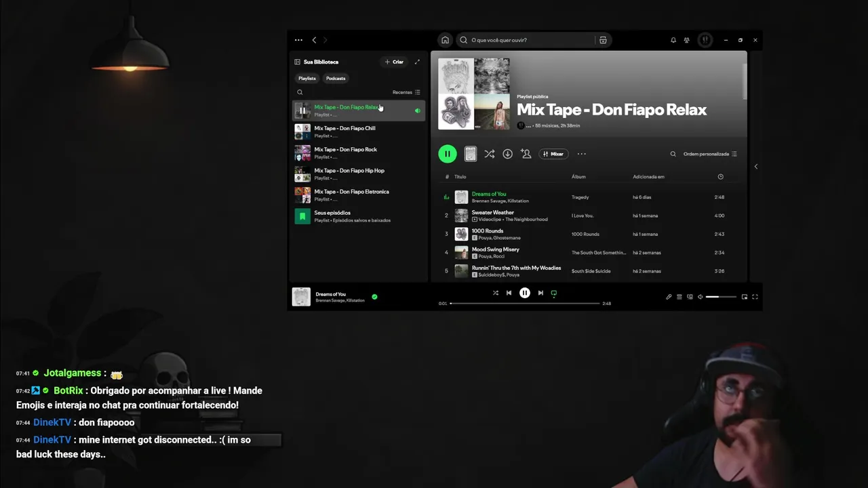Open the I Love You. album link

tap(583, 216)
